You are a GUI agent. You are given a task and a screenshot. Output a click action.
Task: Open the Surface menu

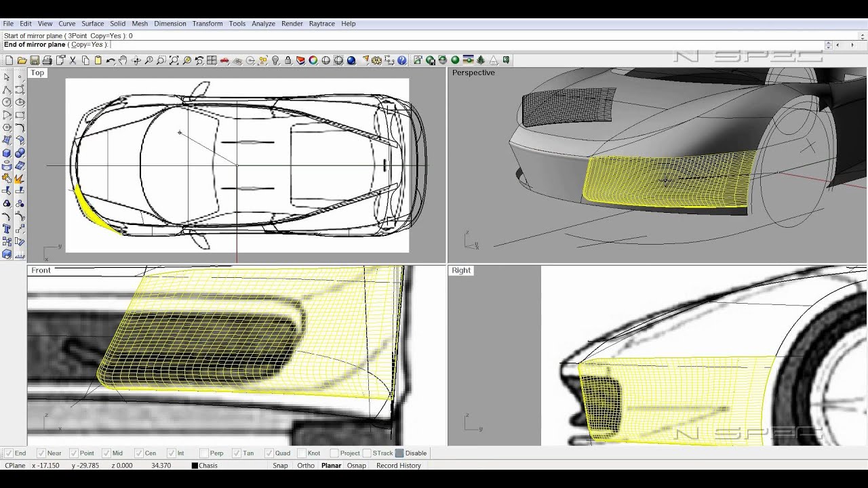coord(92,24)
